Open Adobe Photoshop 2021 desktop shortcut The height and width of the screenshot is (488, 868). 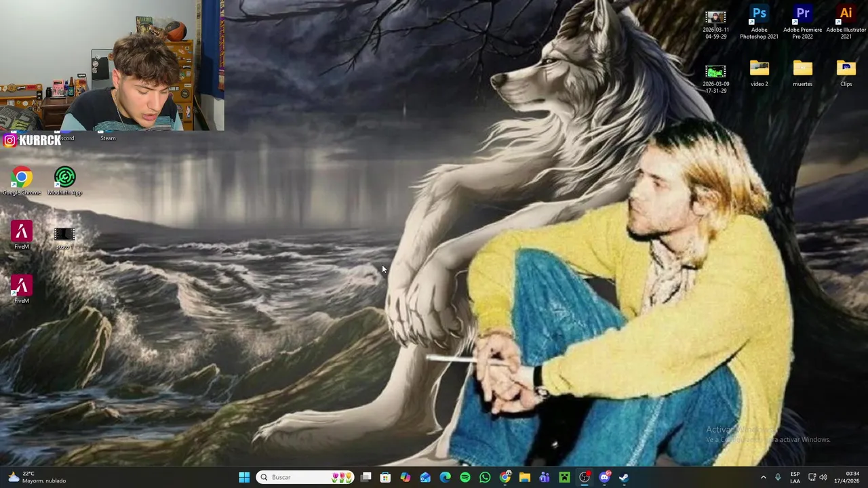tap(759, 22)
